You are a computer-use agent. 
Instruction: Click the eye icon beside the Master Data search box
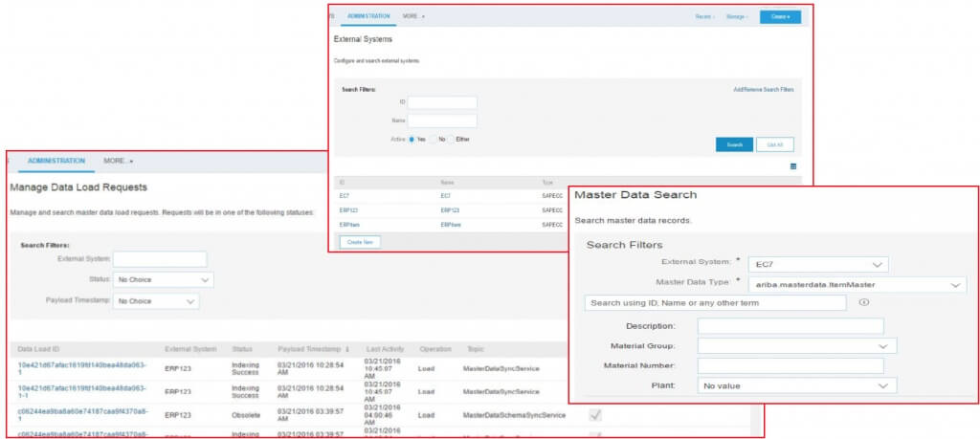[864, 302]
